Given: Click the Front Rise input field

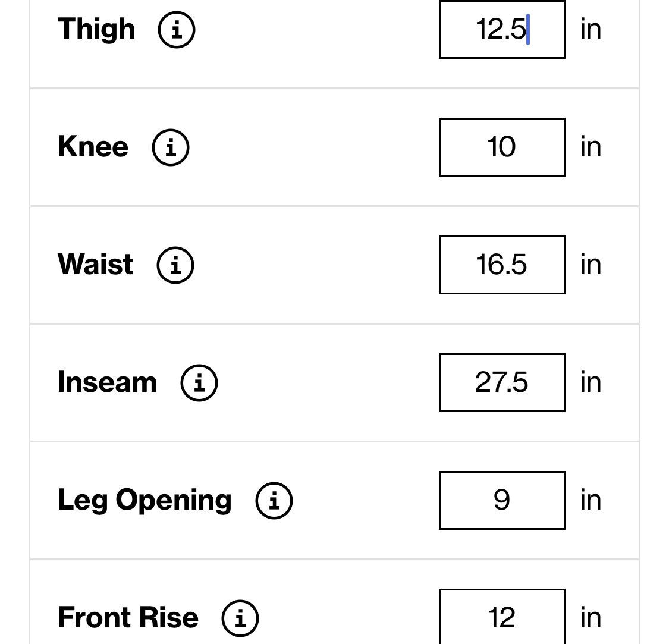Looking at the screenshot, I should [x=502, y=617].
